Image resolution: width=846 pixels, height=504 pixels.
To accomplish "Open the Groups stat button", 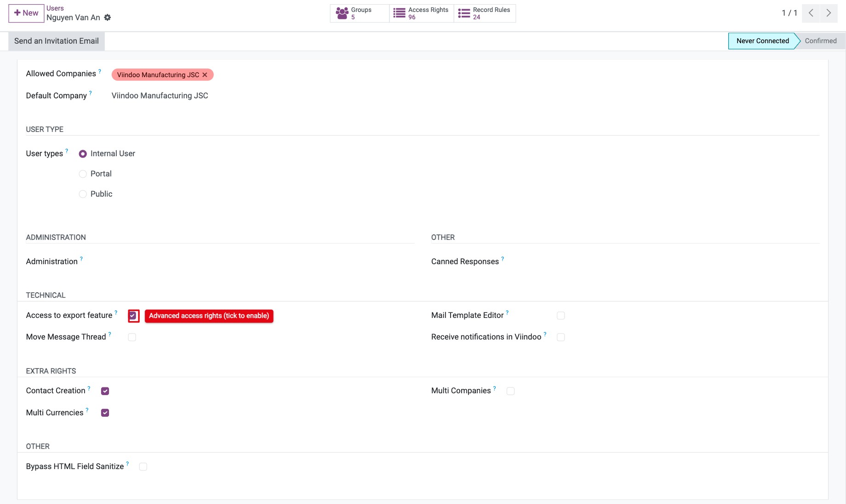I will coord(360,13).
